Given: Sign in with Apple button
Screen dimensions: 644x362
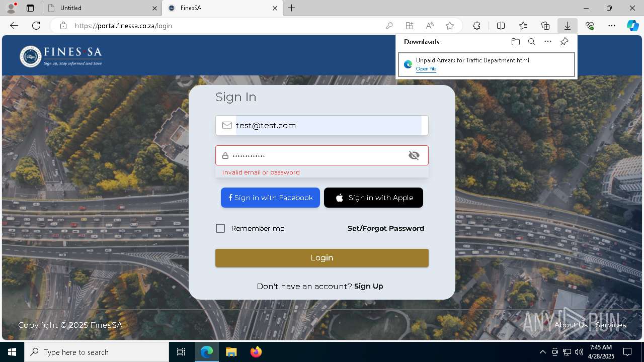Looking at the screenshot, I should pos(373,198).
